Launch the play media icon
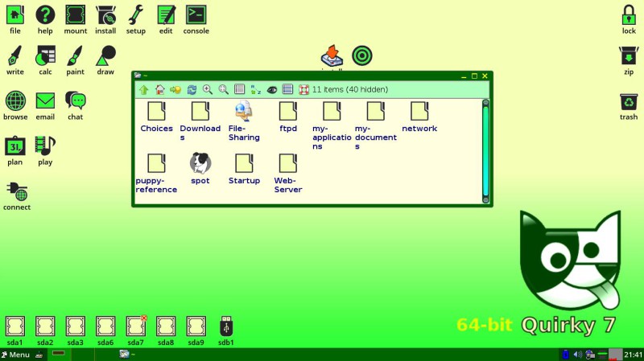The image size is (644, 361). [45, 146]
